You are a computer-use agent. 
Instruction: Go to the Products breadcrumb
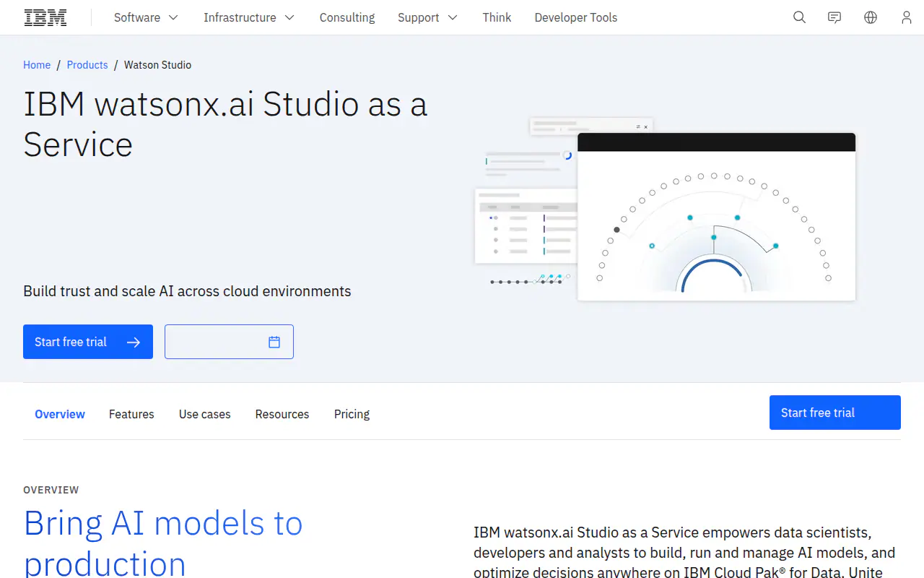pyautogui.click(x=87, y=65)
